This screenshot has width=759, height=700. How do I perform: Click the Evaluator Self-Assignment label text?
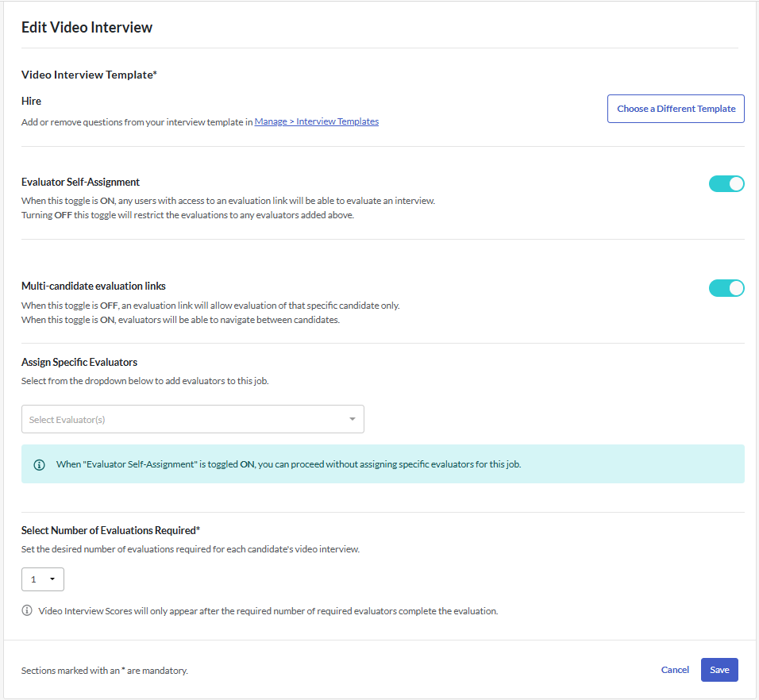[x=80, y=182]
